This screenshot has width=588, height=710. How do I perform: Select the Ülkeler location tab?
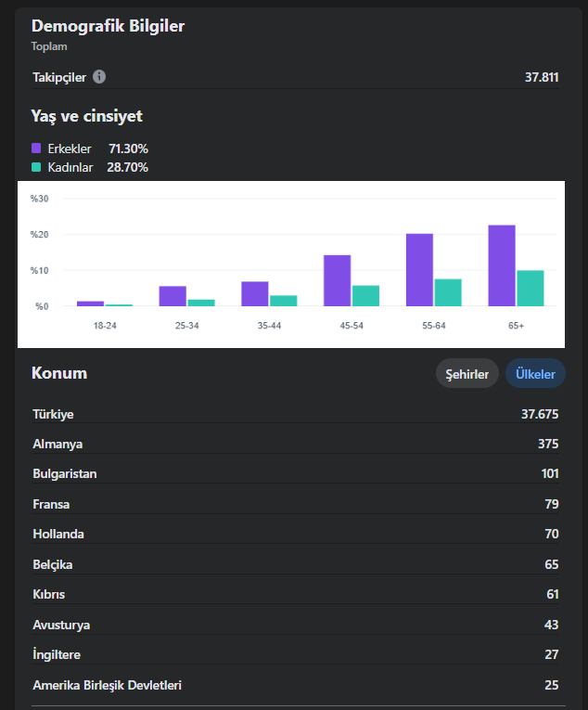click(535, 374)
